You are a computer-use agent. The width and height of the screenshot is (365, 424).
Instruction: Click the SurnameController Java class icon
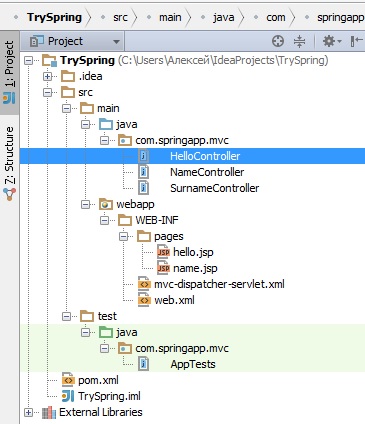coord(144,188)
